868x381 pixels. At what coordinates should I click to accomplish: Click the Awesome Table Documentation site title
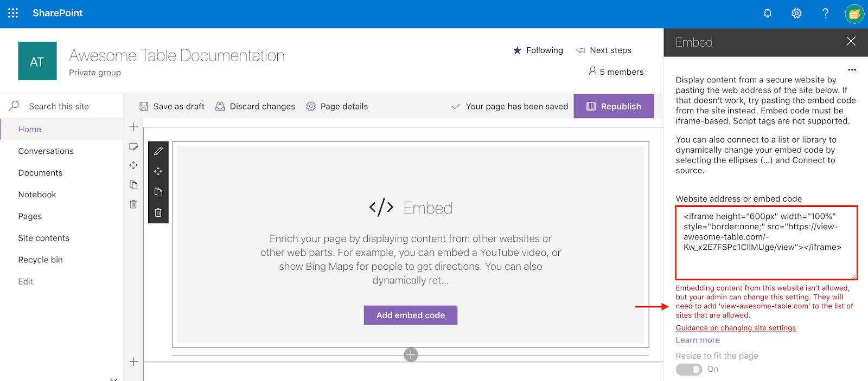tap(177, 55)
